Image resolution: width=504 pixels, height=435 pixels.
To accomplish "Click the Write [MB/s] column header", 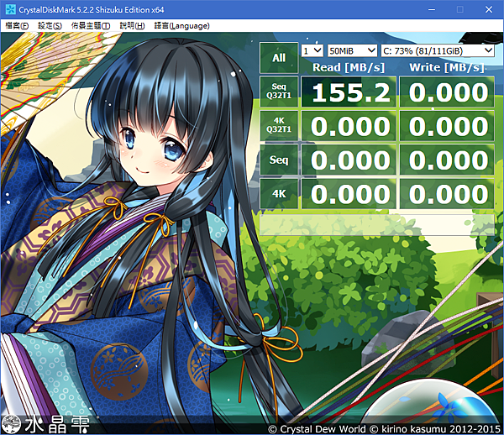I will (447, 67).
